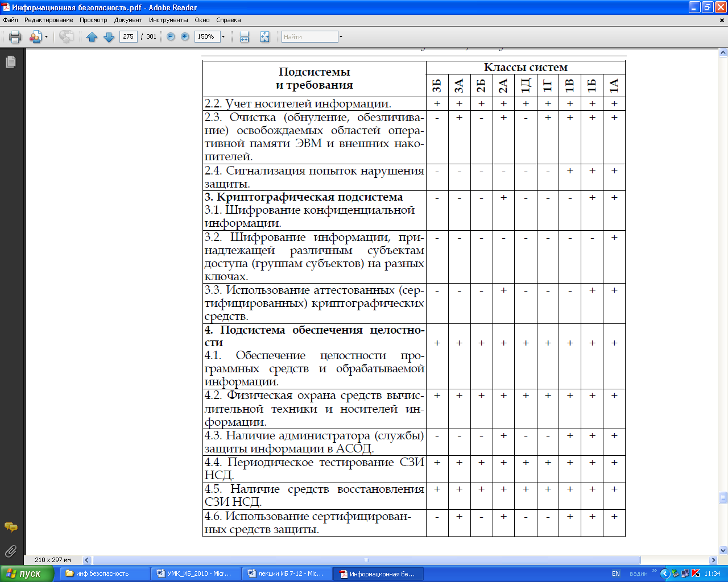Zoom out with the minus button
This screenshot has height=582, width=728.
point(171,36)
